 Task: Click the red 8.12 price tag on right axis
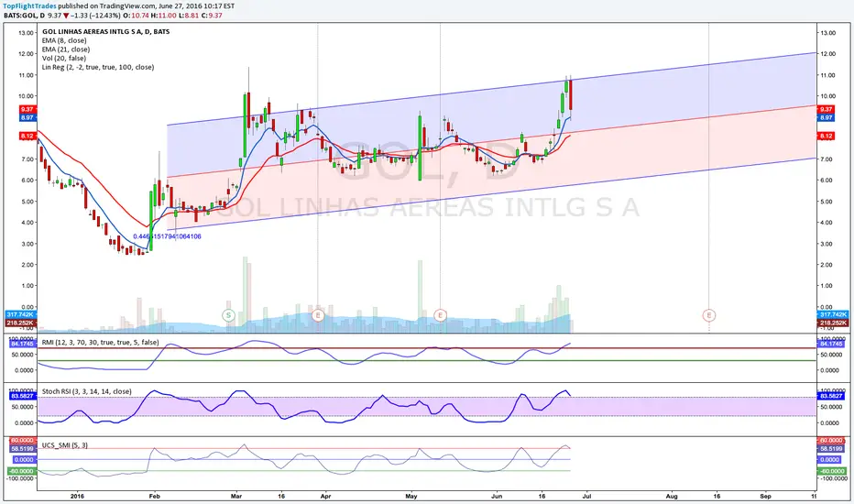point(827,137)
